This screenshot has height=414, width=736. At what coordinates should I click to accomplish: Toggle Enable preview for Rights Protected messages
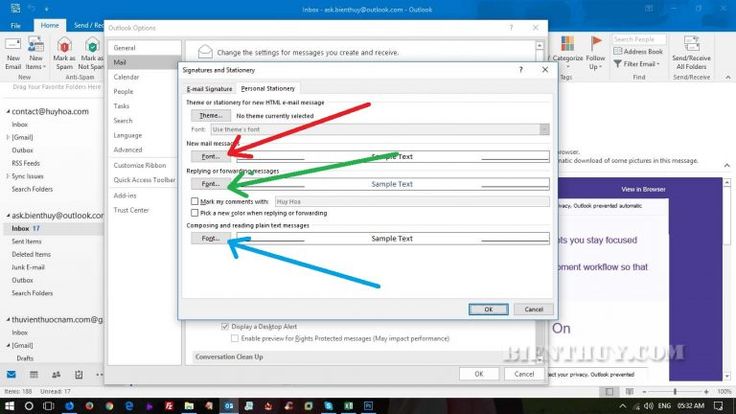click(235, 338)
